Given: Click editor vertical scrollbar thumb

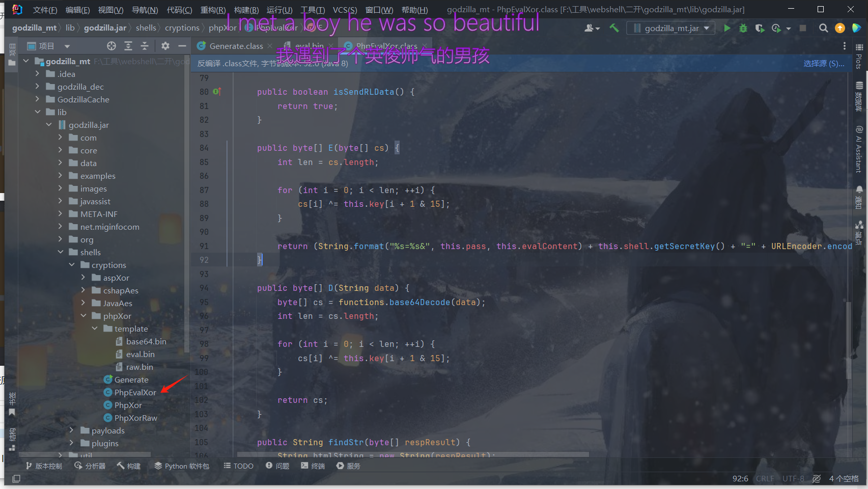Looking at the screenshot, I should point(849,340).
